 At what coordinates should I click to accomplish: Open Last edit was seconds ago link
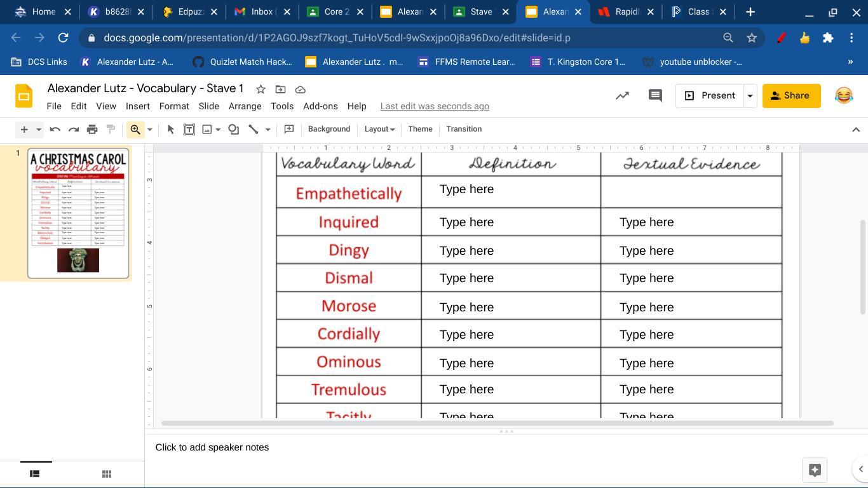tap(435, 106)
